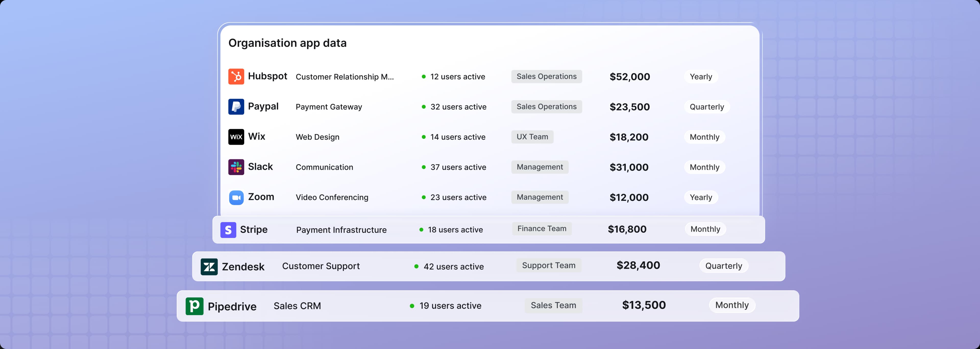This screenshot has width=980, height=349.
Task: Click the $16,800 amount
Action: pos(627,229)
